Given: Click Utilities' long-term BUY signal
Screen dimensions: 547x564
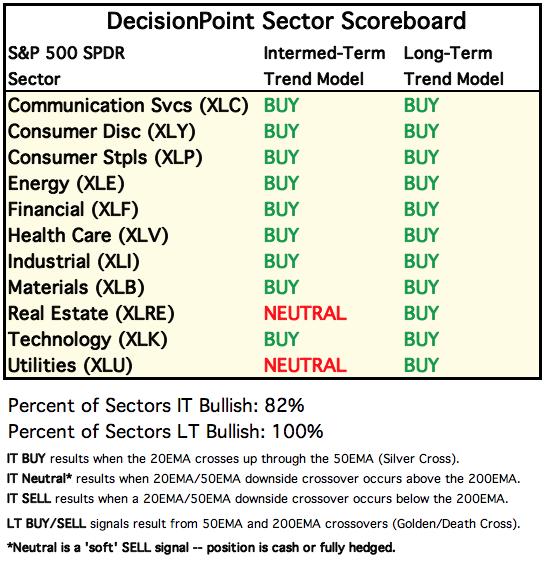Looking at the screenshot, I should [421, 365].
